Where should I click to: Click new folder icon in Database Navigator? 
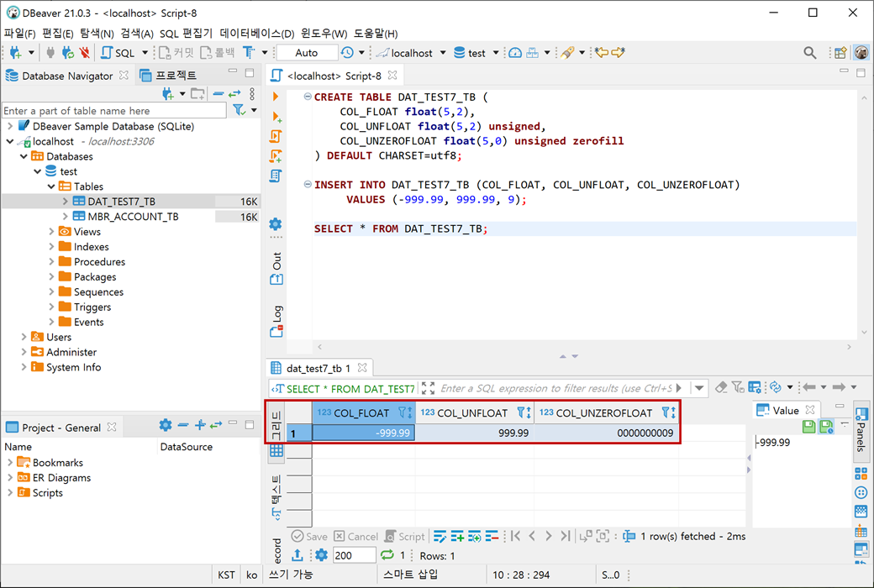[197, 94]
